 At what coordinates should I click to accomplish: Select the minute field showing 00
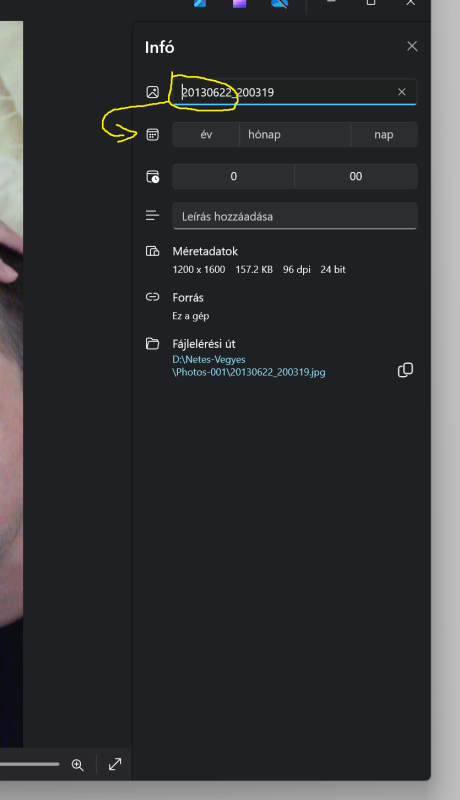click(x=356, y=177)
